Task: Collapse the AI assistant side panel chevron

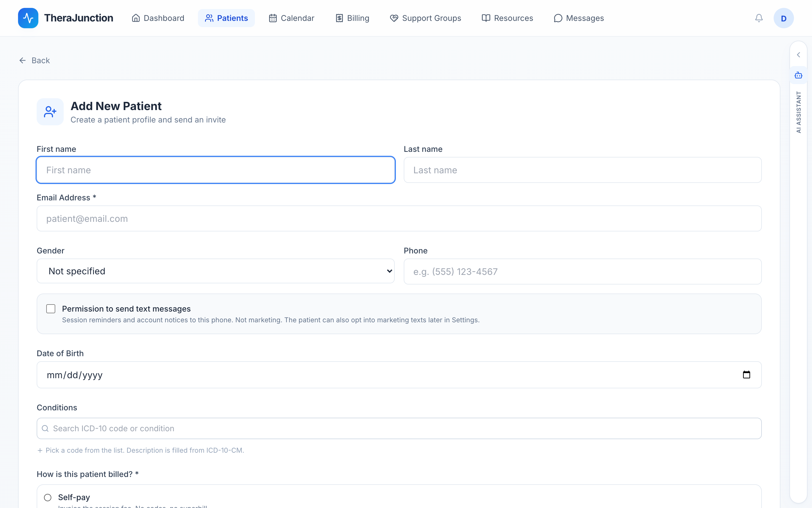Action: [798, 55]
